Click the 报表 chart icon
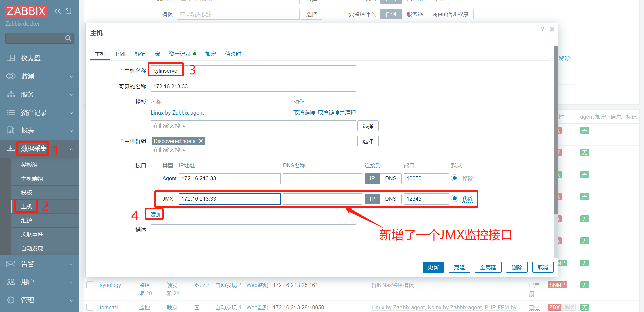644x312 pixels. (x=11, y=130)
